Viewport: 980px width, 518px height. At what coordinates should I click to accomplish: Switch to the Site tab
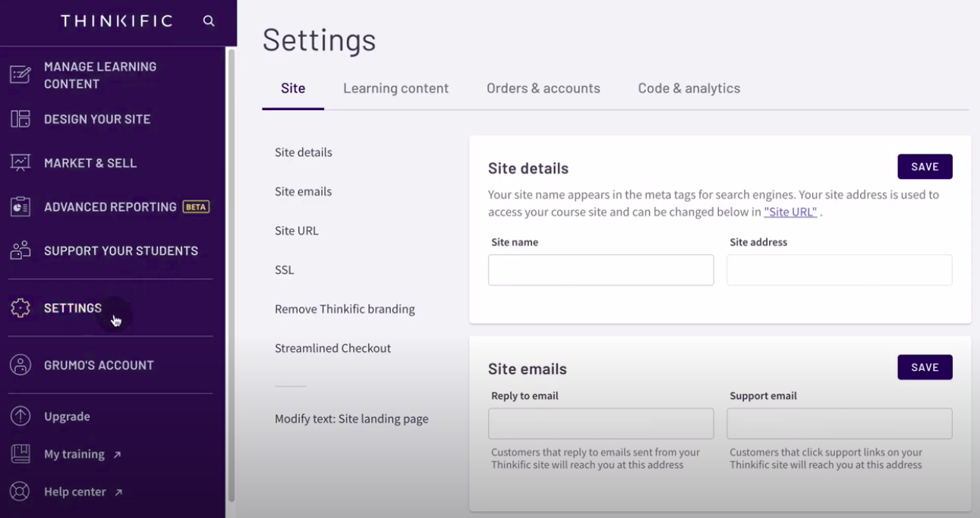coord(293,88)
